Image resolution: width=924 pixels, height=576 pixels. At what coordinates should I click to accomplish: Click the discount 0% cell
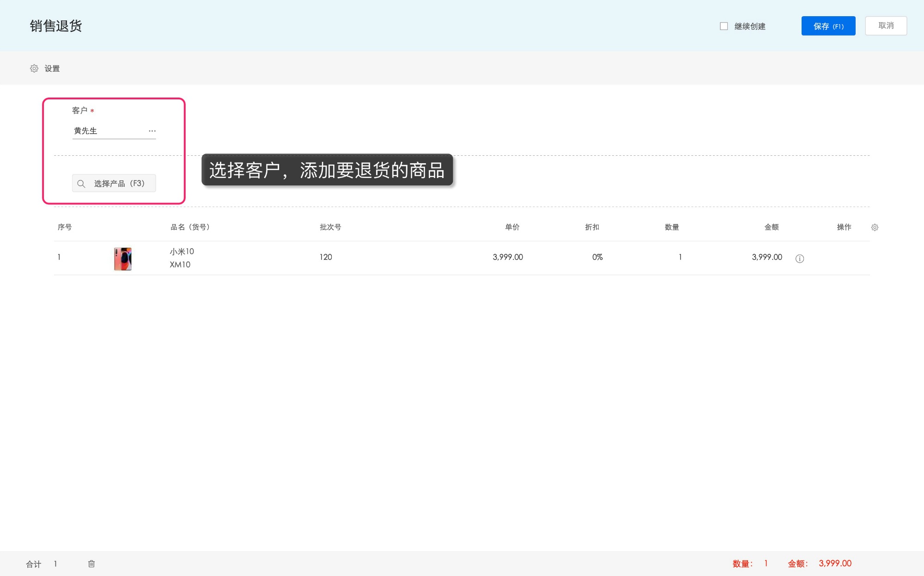click(597, 257)
